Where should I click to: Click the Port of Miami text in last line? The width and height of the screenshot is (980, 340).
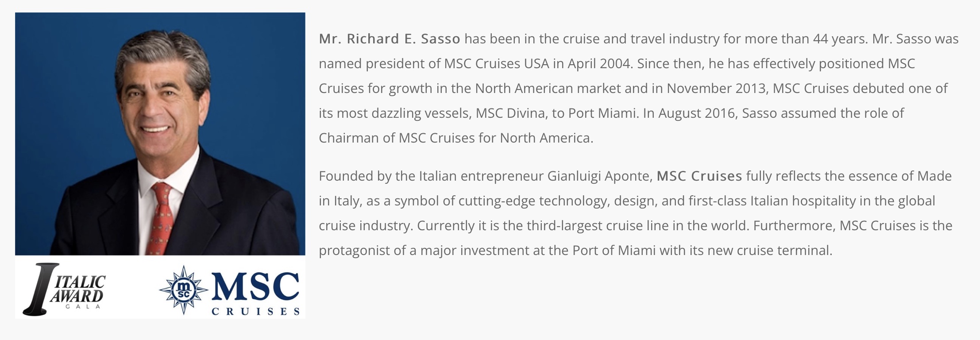(x=614, y=251)
